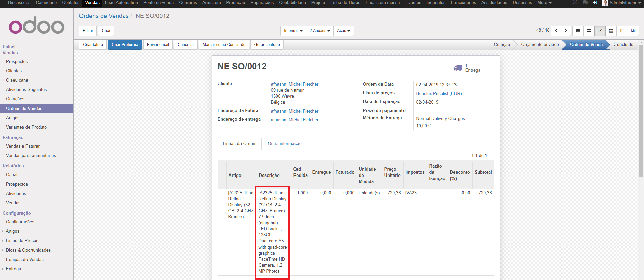Set status to Concluído in status bar
The width and height of the screenshot is (644, 280).
(x=623, y=45)
